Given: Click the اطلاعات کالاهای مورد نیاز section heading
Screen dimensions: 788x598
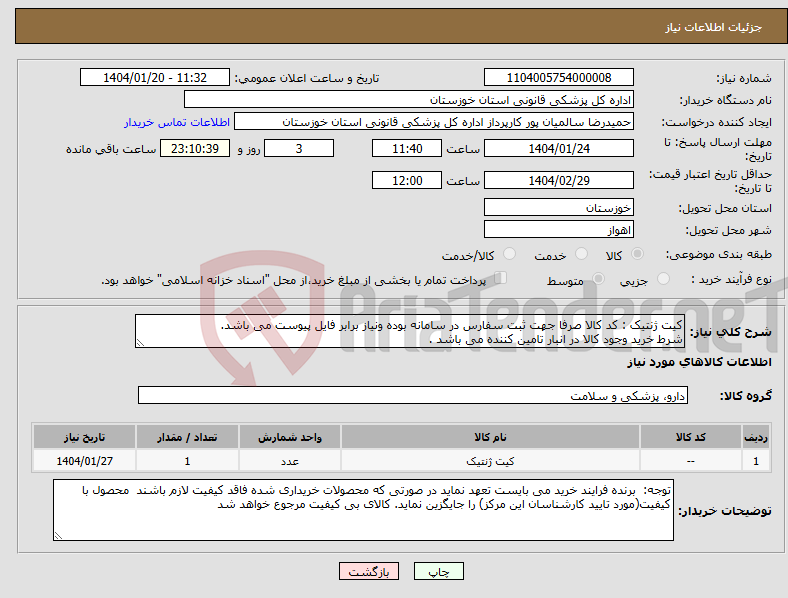Looking at the screenshot, I should click(x=699, y=362).
